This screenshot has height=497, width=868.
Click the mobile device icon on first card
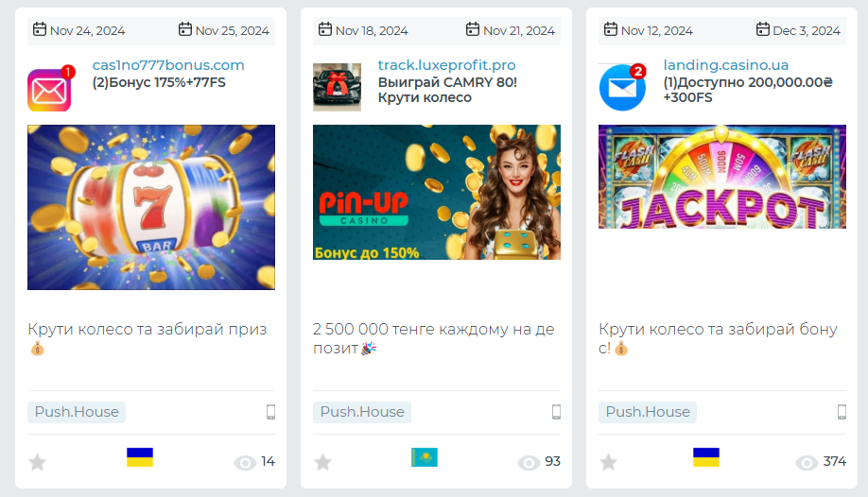tap(270, 412)
